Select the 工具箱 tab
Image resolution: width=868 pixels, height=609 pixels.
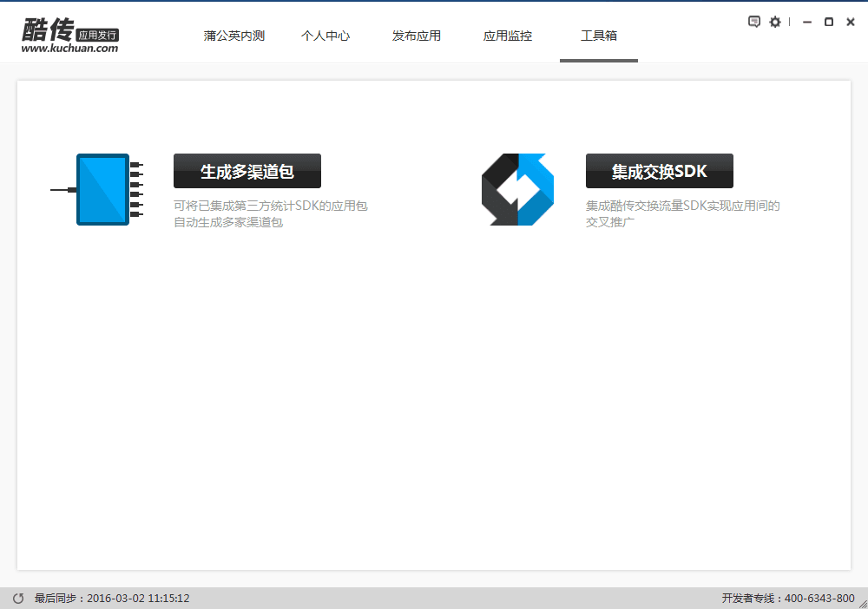(x=599, y=36)
